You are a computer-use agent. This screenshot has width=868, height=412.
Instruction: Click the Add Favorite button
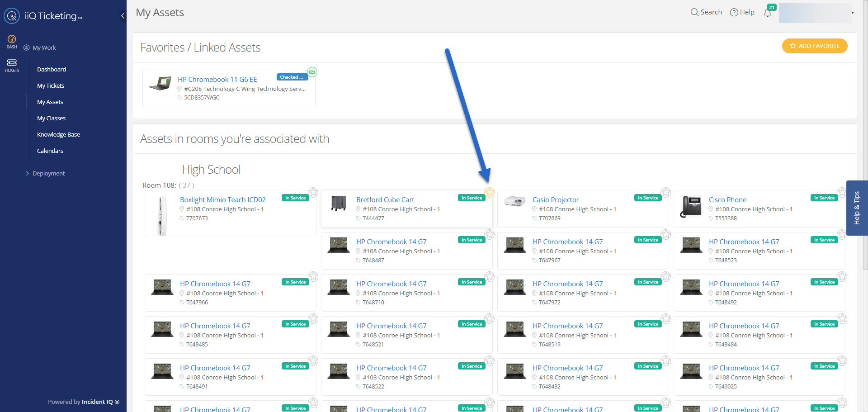click(814, 46)
